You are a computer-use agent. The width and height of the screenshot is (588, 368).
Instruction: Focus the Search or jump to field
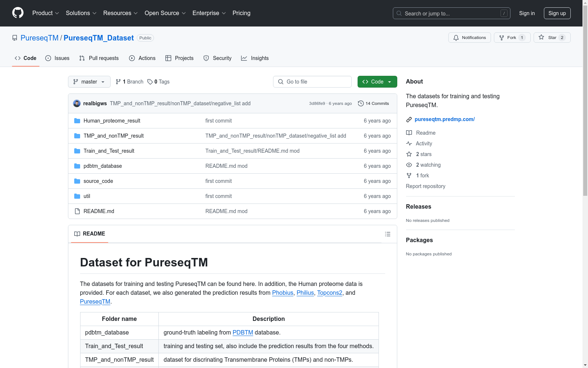[x=451, y=13]
